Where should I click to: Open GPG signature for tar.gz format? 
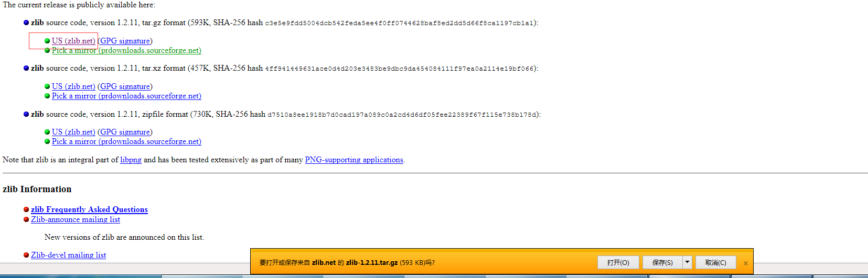[125, 41]
